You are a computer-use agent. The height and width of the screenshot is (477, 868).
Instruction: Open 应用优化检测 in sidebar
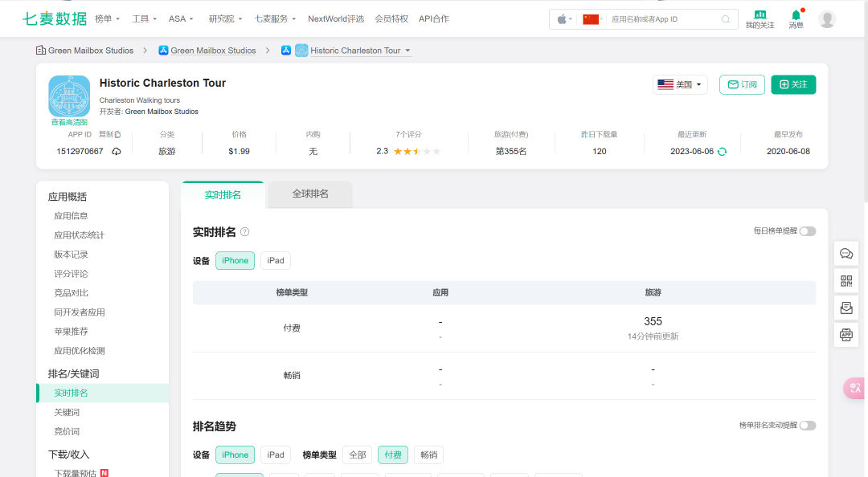(79, 351)
